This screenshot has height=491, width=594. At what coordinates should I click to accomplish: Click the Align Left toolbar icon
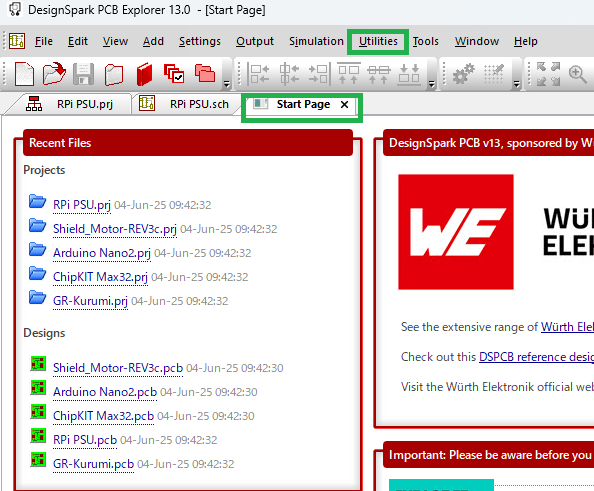coord(259,73)
